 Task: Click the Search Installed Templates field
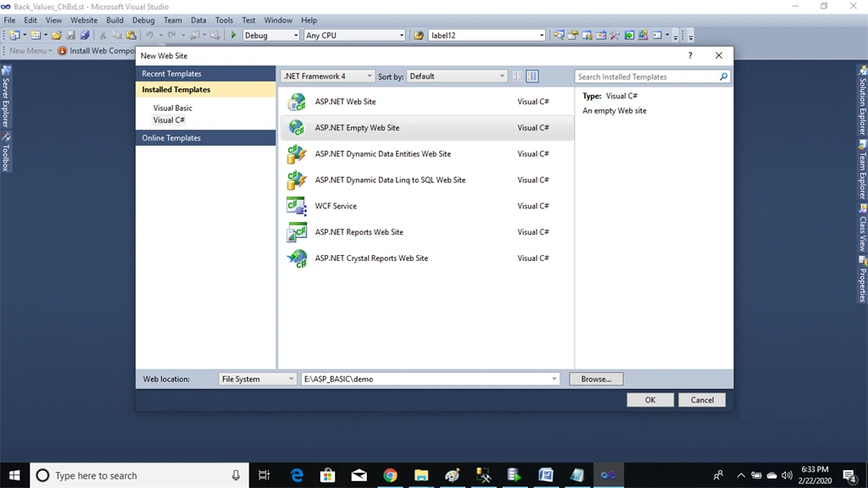[647, 77]
